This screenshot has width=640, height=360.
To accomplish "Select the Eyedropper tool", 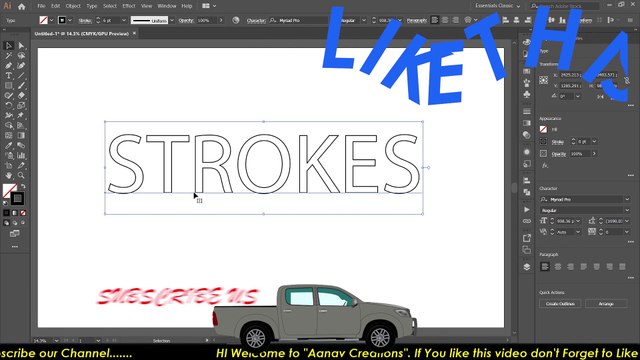I will (x=9, y=145).
